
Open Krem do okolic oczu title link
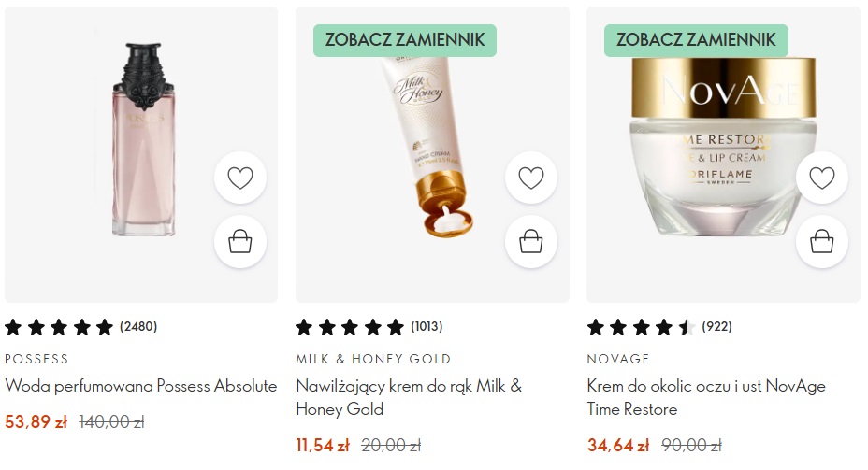pyautogui.click(x=706, y=397)
